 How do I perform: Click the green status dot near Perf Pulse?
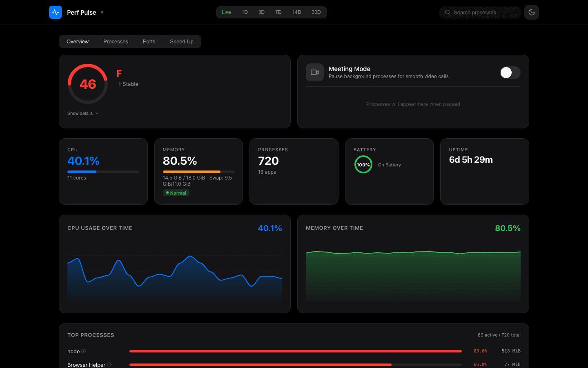coord(102,12)
